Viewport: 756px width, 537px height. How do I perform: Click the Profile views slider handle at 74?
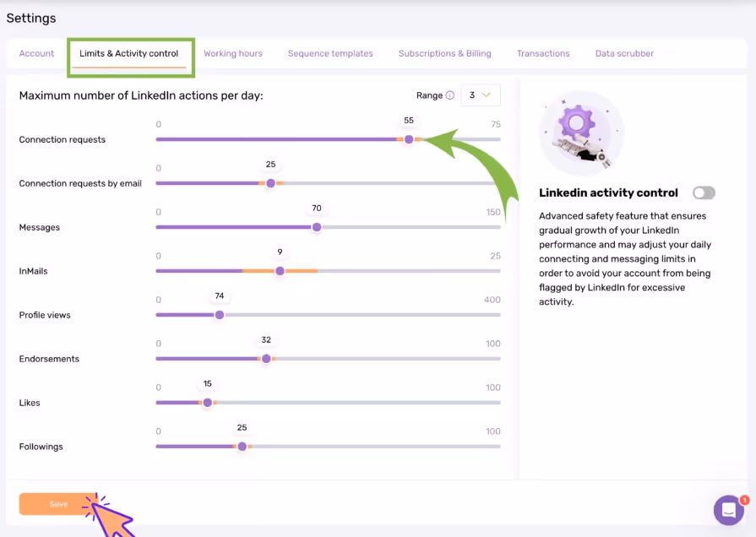pos(220,315)
